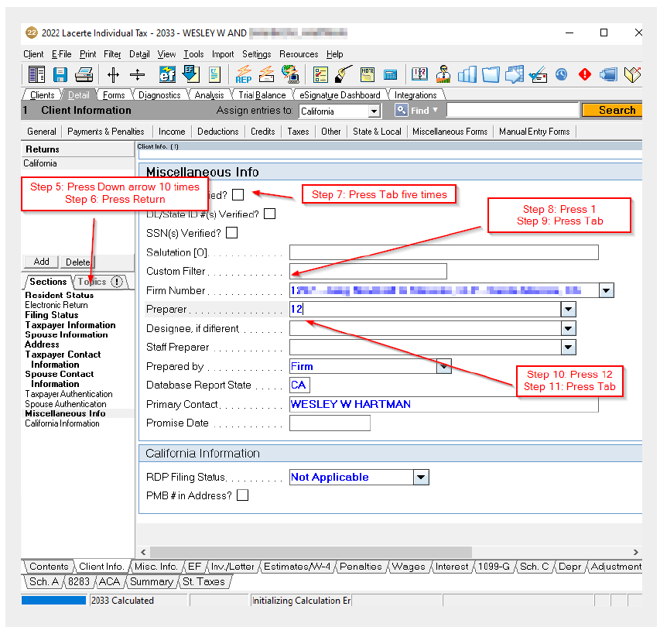Toggle the SSN(s) Verified checkbox
Image resolution: width=660 pixels, height=644 pixels.
tap(231, 233)
